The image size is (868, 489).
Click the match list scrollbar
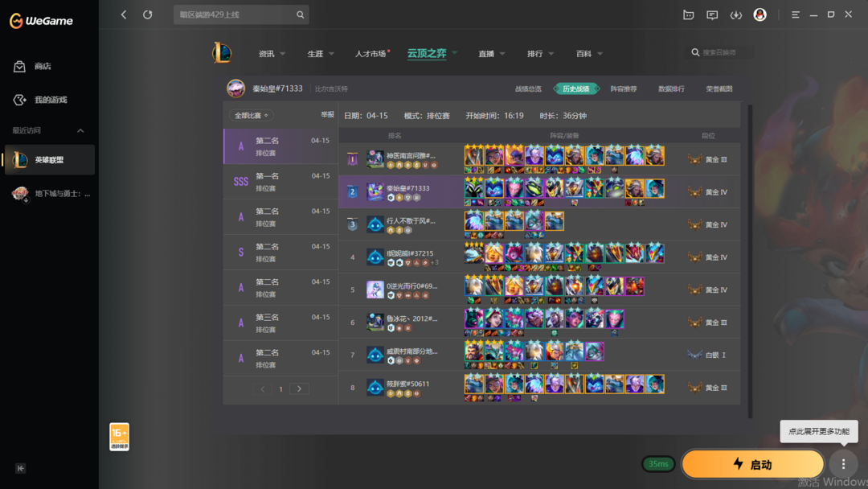pyautogui.click(x=750, y=261)
